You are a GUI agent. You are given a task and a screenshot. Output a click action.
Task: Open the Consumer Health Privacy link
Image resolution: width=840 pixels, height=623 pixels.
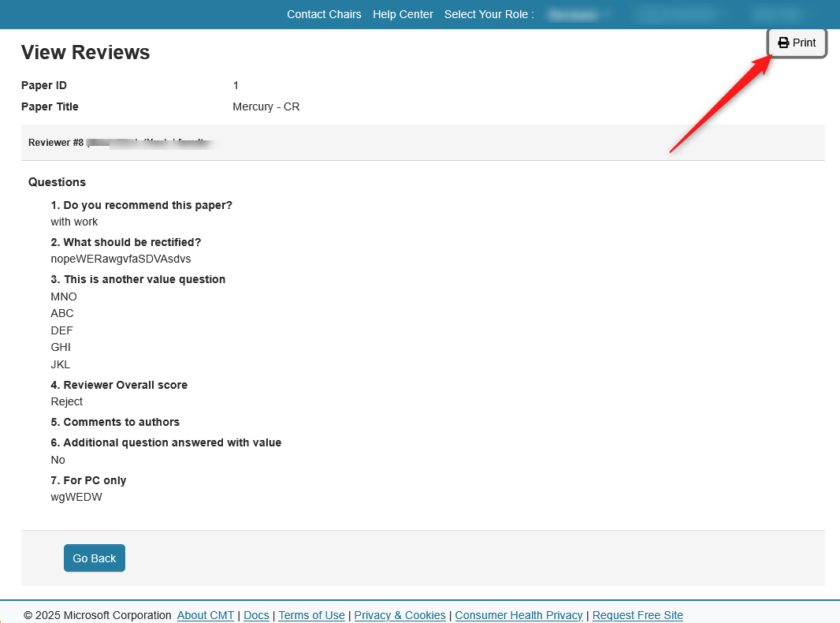click(518, 615)
